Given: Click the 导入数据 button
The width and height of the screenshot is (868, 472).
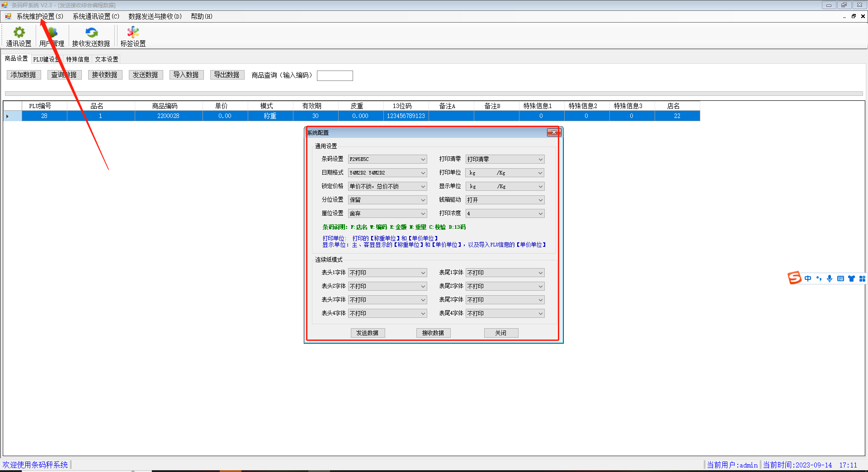Looking at the screenshot, I should (x=186, y=75).
